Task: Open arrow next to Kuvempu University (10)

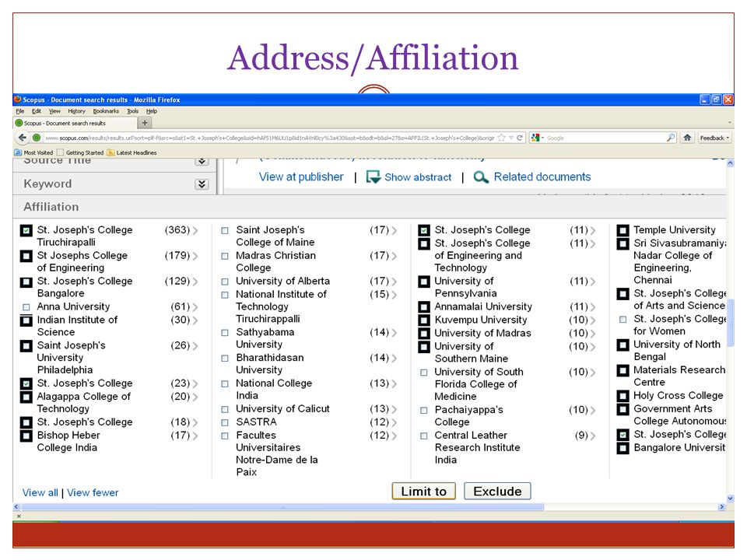Action: click(x=592, y=320)
